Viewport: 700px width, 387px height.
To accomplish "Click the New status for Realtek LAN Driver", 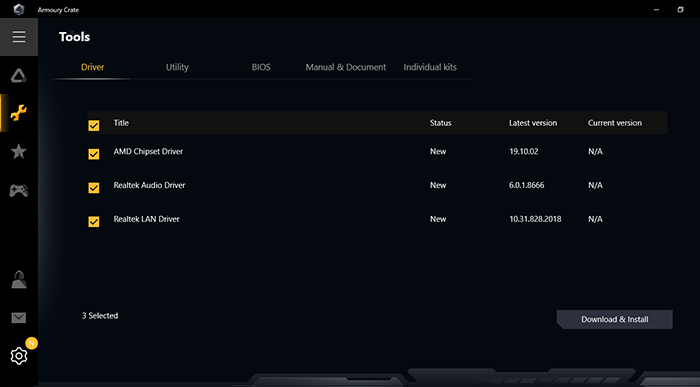I will coord(438,219).
